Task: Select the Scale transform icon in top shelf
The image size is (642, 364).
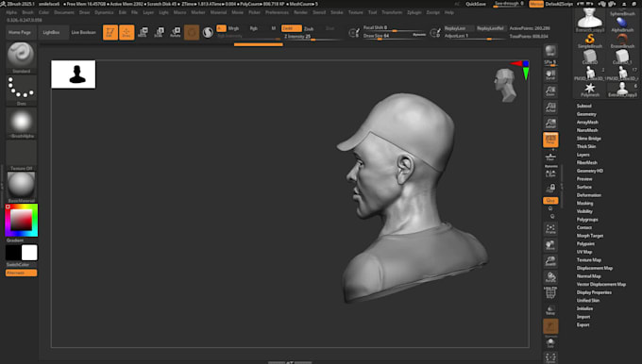Action: [x=159, y=32]
